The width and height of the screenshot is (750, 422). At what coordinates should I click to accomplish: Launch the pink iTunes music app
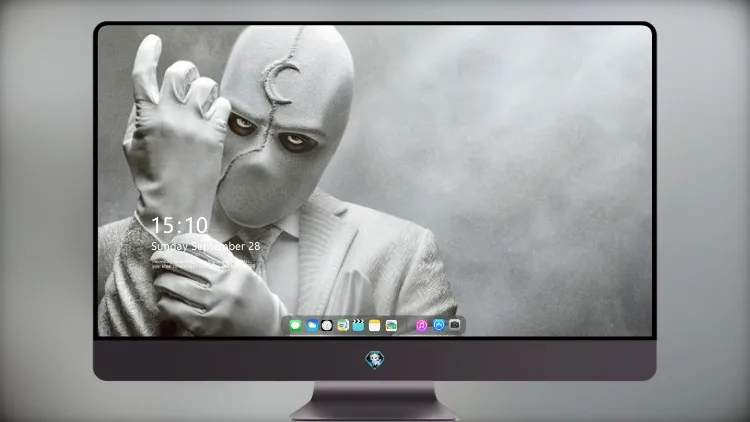pyautogui.click(x=421, y=325)
